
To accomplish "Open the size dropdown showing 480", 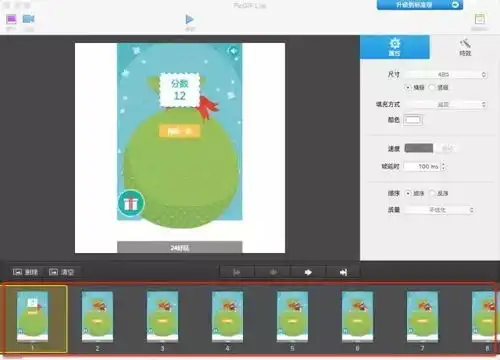I will pyautogui.click(x=446, y=74).
